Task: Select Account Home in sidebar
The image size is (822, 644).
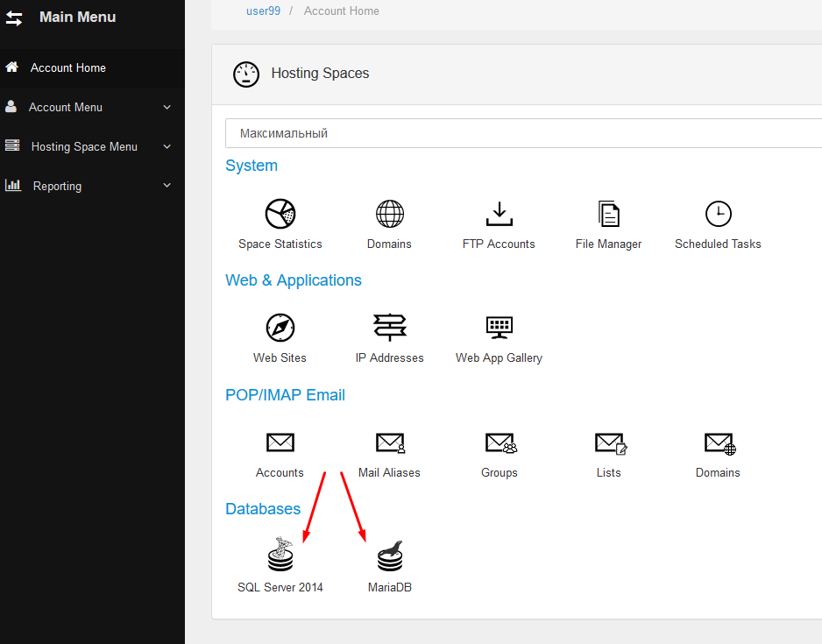Action: (x=92, y=67)
